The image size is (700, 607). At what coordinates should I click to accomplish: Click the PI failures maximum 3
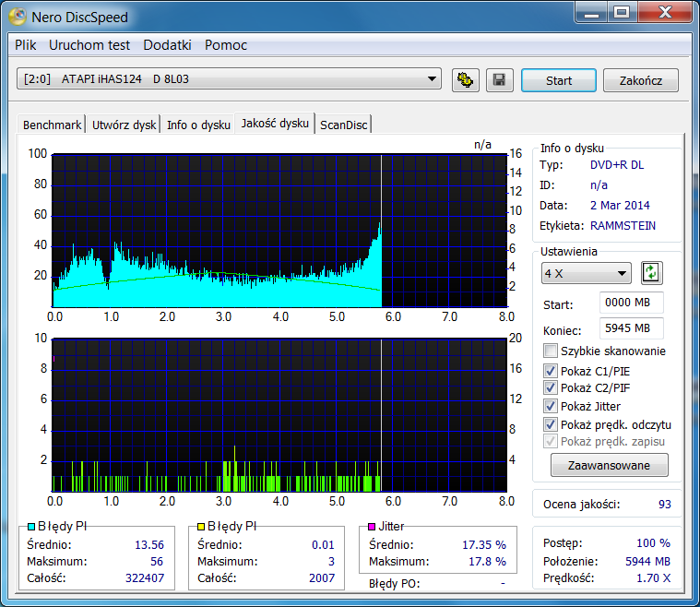click(x=331, y=562)
